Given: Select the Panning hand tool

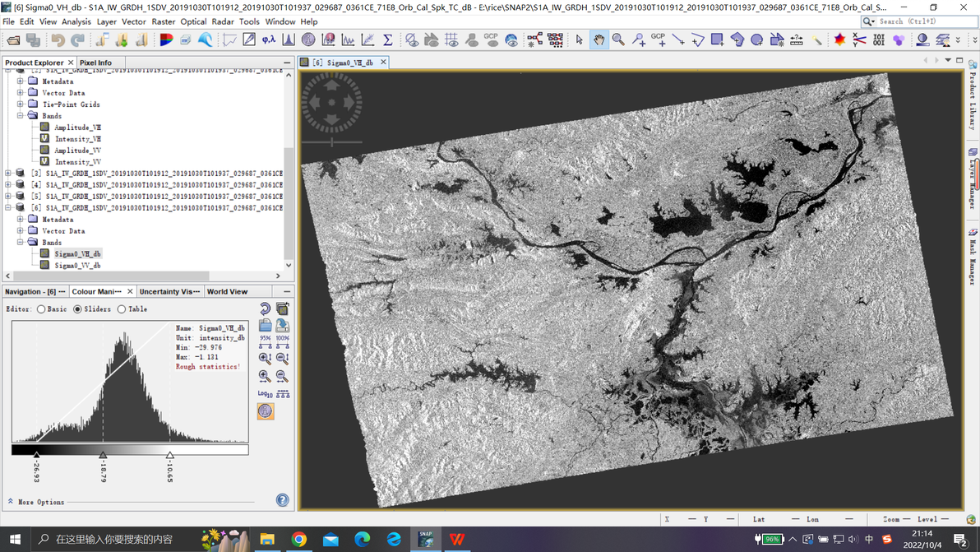Looking at the screenshot, I should tap(599, 39).
